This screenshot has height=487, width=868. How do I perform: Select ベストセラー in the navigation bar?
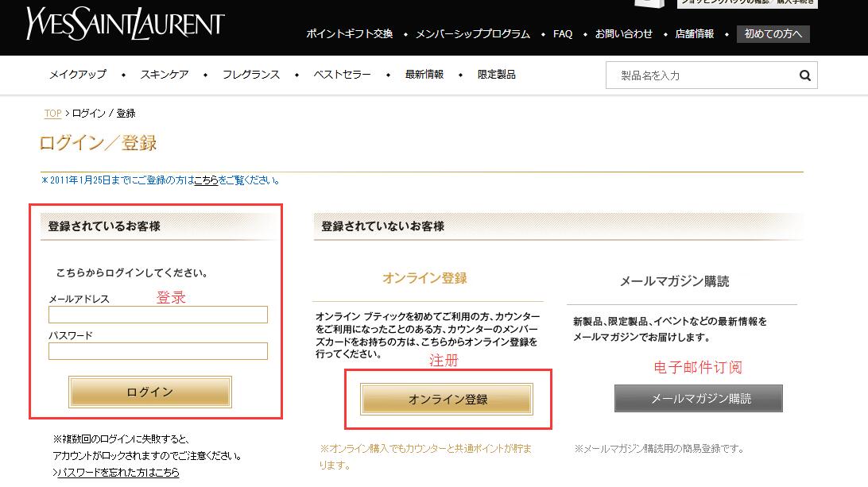(x=342, y=75)
